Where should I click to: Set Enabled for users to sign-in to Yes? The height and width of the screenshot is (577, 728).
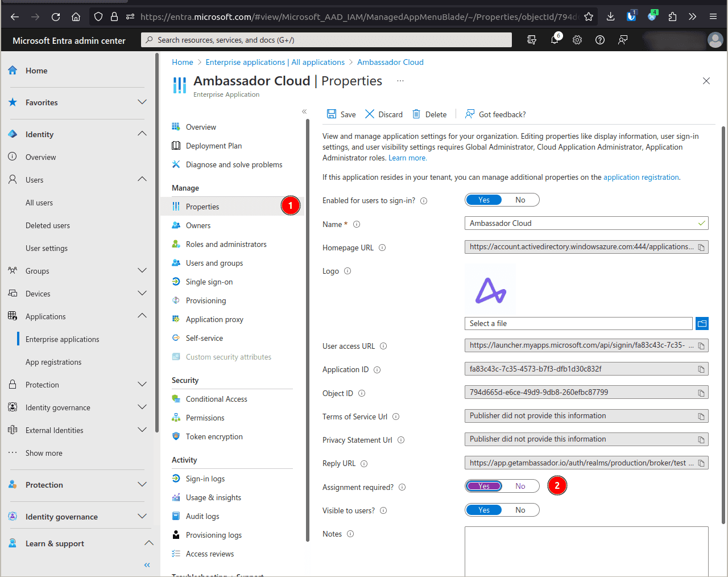pyautogui.click(x=484, y=200)
